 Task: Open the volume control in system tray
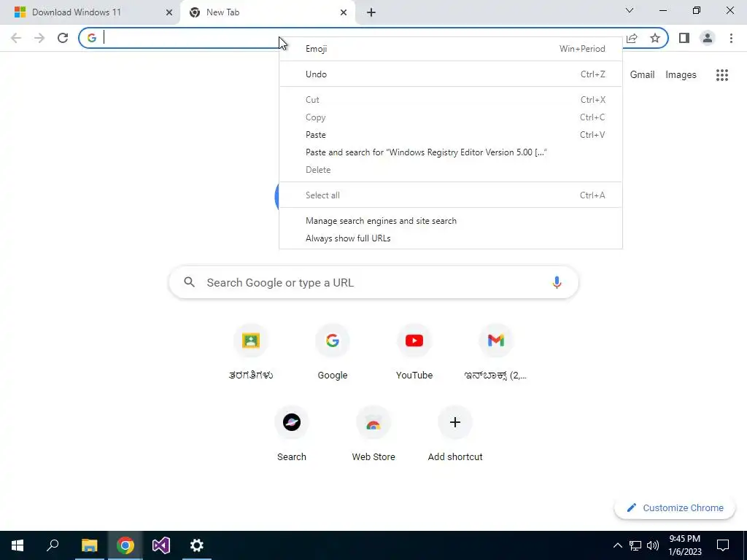click(x=653, y=545)
